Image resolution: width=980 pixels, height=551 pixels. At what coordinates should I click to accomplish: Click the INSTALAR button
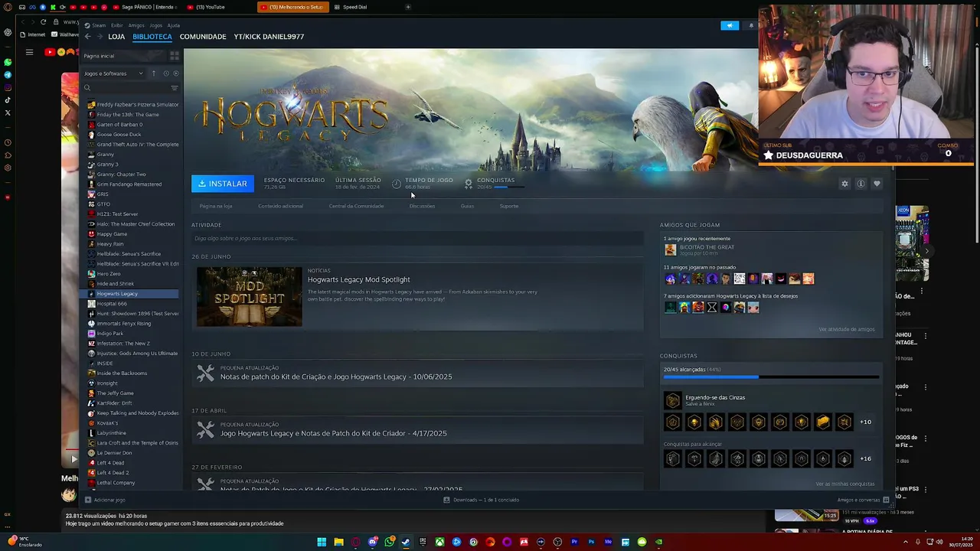click(x=223, y=184)
